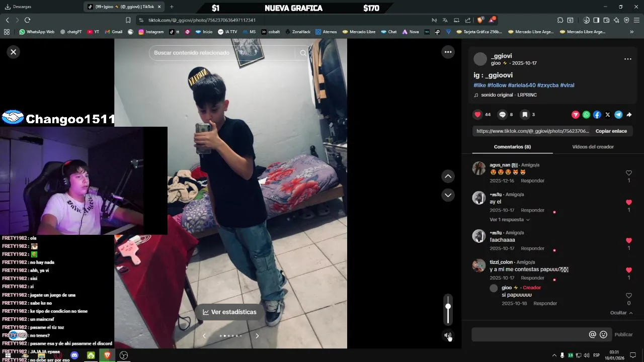Collapse the replies with Ocultar
This screenshot has height=362, width=644.
(x=621, y=313)
